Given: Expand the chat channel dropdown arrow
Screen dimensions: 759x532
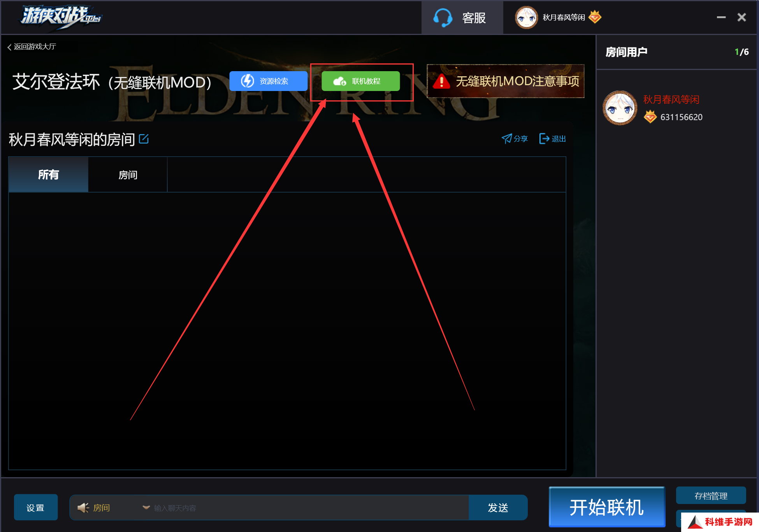Looking at the screenshot, I should click(x=146, y=507).
